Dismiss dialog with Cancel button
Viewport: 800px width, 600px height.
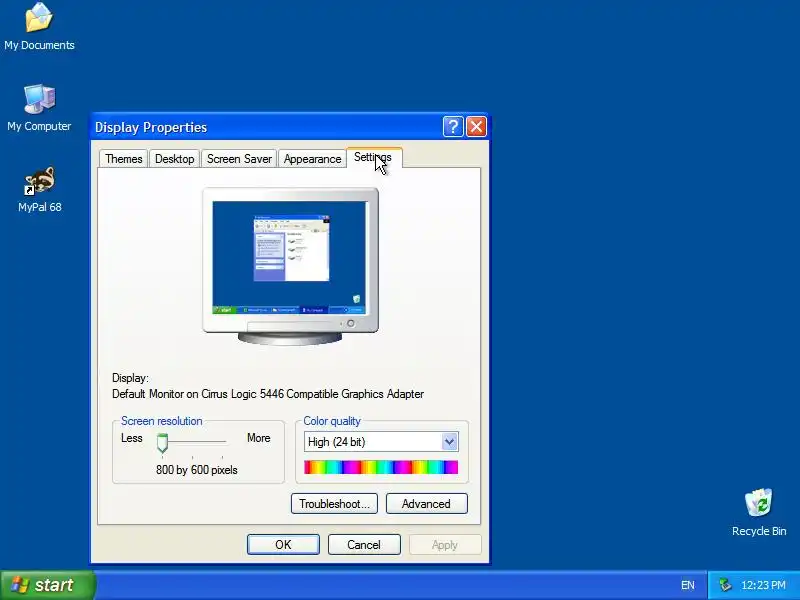click(x=364, y=544)
